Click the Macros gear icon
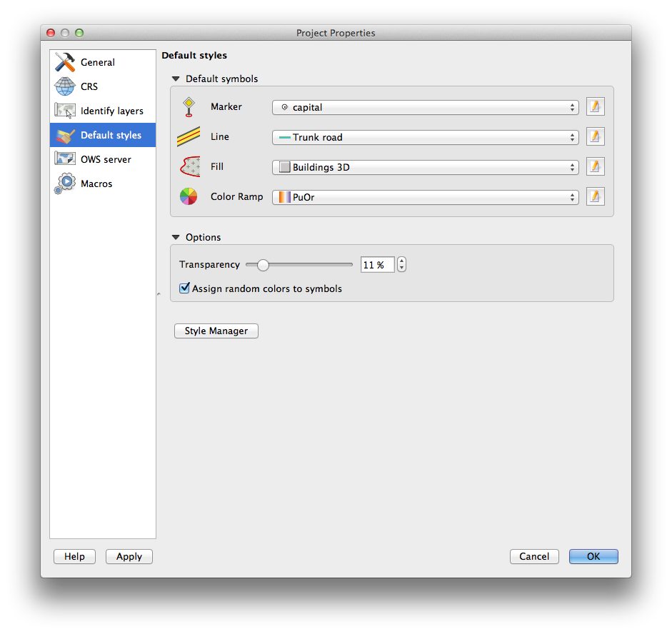672x634 pixels. 65,183
